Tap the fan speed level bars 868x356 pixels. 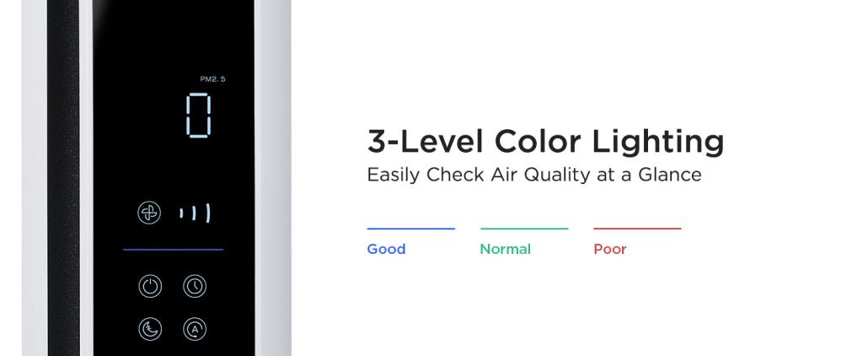[195, 214]
